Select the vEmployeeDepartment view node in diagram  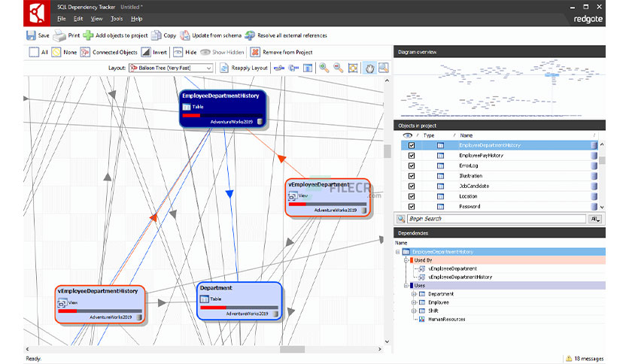[x=327, y=198]
